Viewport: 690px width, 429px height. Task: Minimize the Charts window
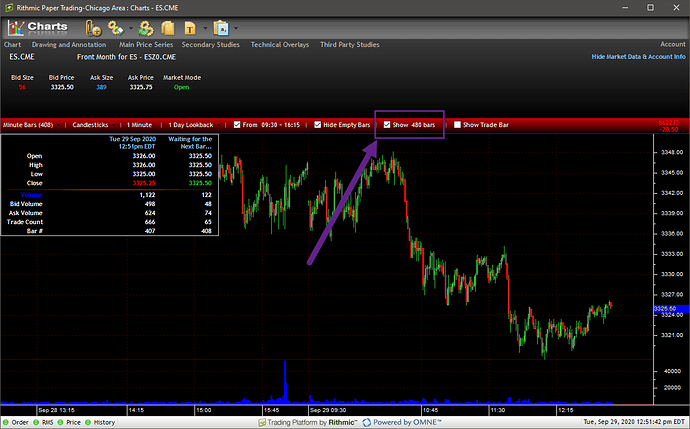point(625,7)
